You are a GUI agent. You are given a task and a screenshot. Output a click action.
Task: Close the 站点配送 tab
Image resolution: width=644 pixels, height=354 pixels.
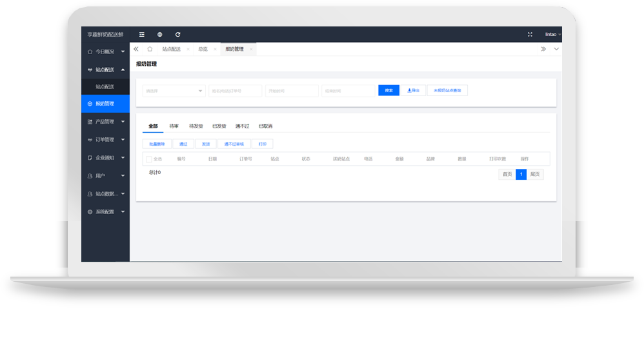point(188,49)
